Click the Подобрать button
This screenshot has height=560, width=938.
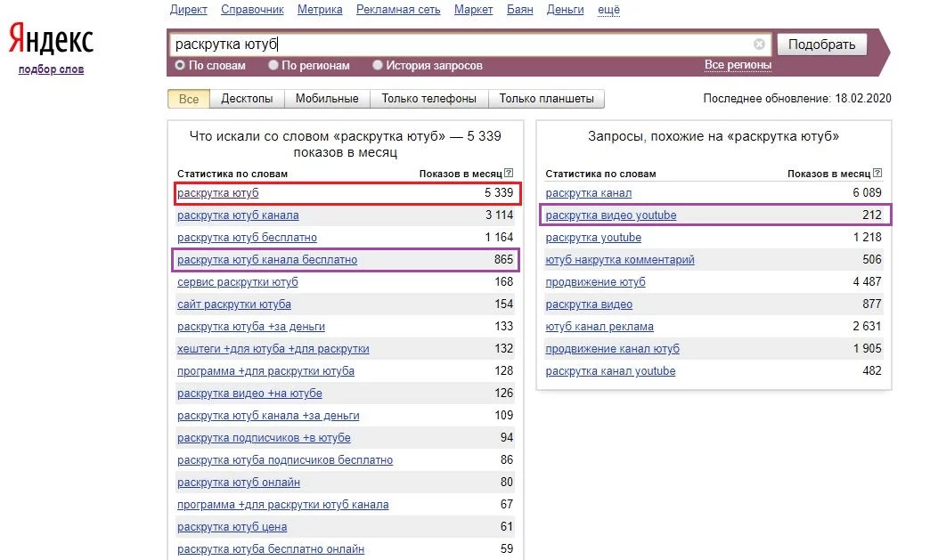(x=821, y=45)
